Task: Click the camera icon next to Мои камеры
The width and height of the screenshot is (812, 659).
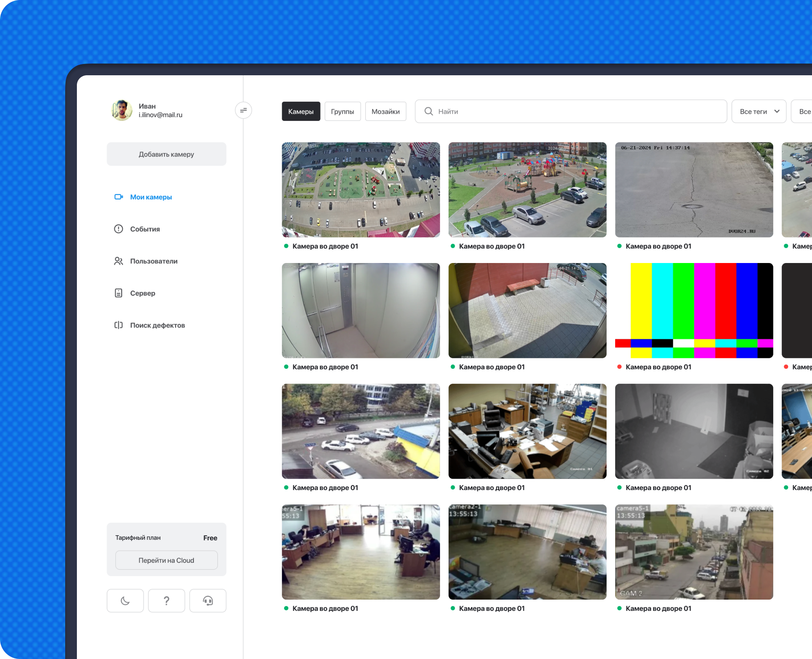Action: pos(119,197)
